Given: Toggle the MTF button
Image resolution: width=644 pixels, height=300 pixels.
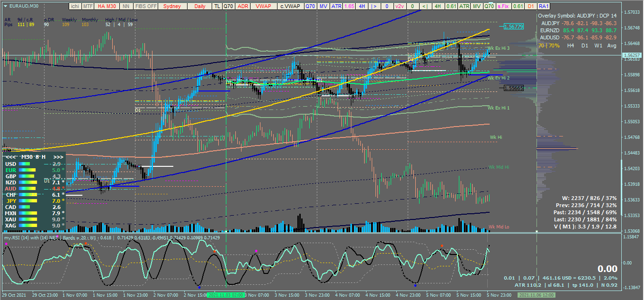Looking at the screenshot, I should [88, 6].
